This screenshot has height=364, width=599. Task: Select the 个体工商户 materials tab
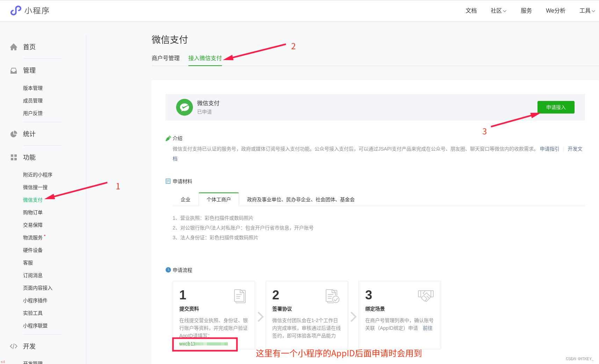tap(219, 199)
